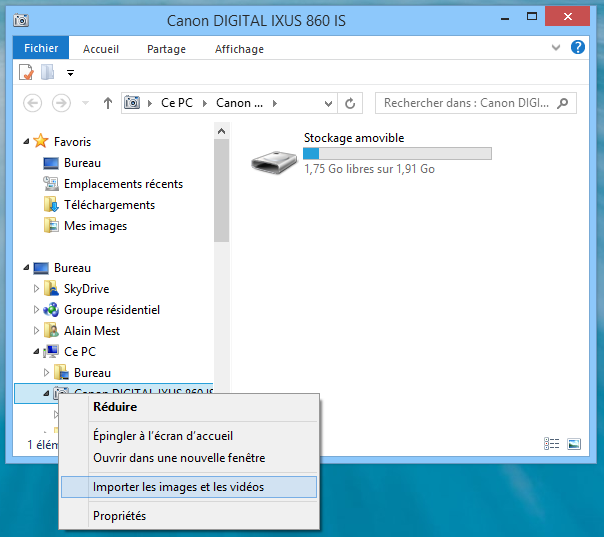Click the camera icon in the title bar

[21, 20]
